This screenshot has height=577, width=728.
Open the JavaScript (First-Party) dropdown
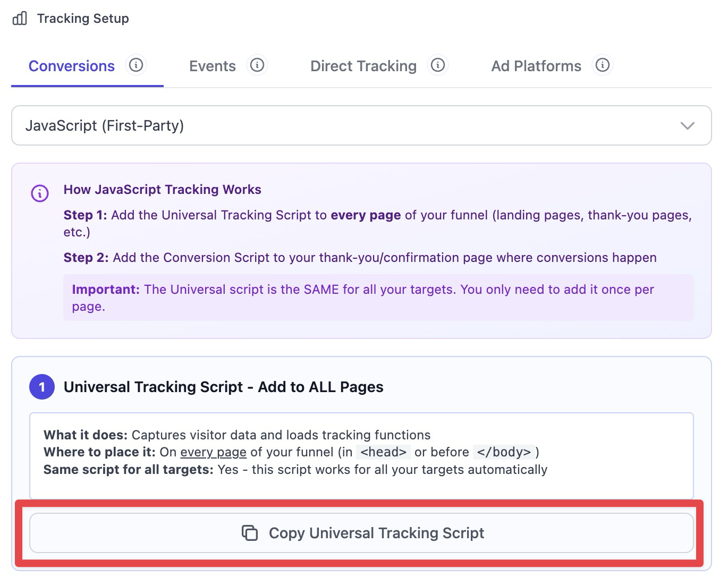[x=361, y=125]
